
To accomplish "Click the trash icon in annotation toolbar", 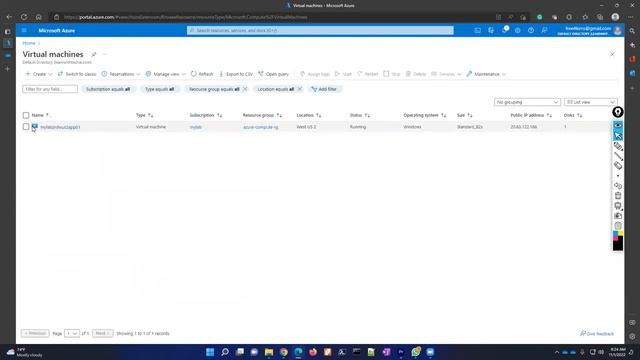I will 618,196.
